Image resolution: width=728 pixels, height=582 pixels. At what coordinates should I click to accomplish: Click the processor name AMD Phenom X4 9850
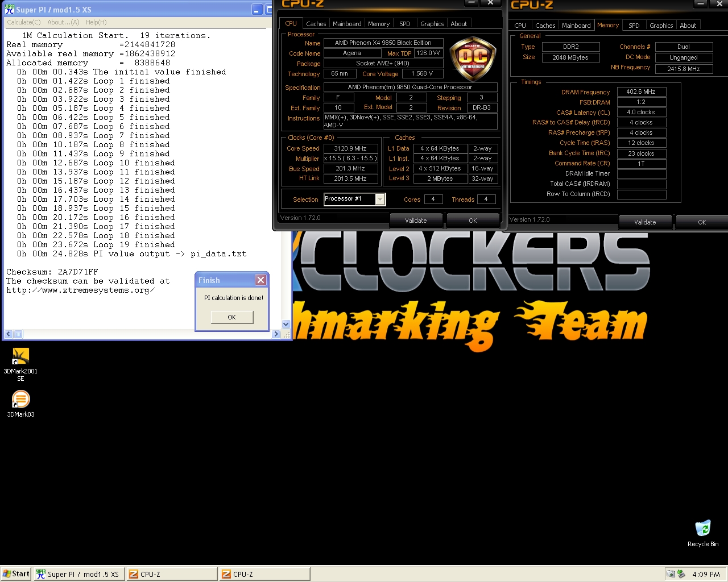(383, 43)
